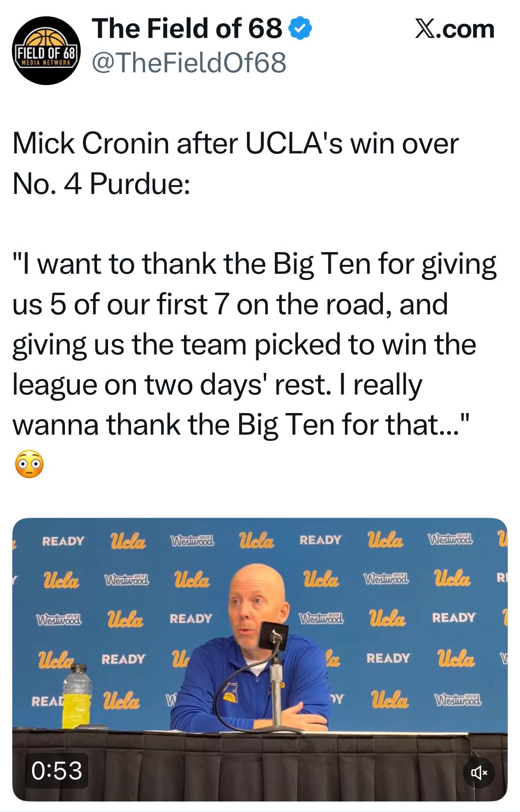Click the 0:53 video duration badge
This screenshot has height=812, width=520.
point(57,771)
